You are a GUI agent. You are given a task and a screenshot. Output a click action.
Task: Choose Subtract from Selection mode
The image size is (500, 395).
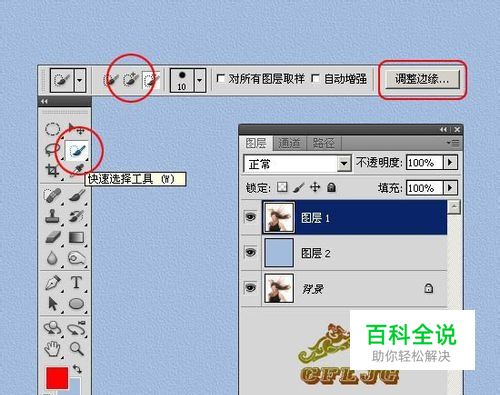pyautogui.click(x=151, y=80)
